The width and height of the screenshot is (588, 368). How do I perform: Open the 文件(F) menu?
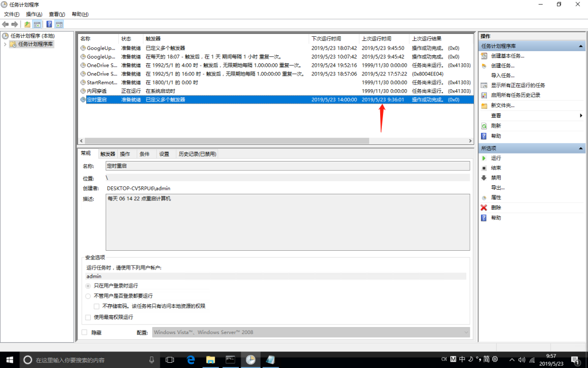tap(11, 14)
